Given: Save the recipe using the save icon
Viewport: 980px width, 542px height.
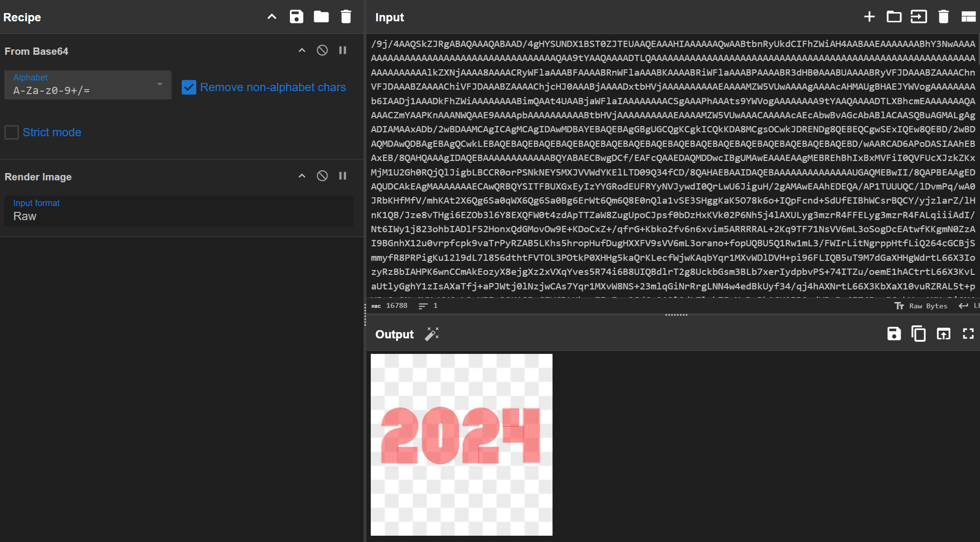Looking at the screenshot, I should tap(296, 16).
